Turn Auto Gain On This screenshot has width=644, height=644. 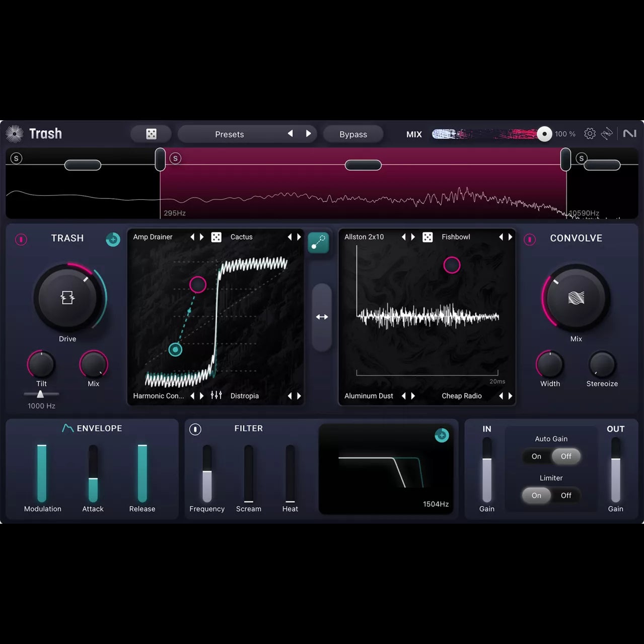536,456
